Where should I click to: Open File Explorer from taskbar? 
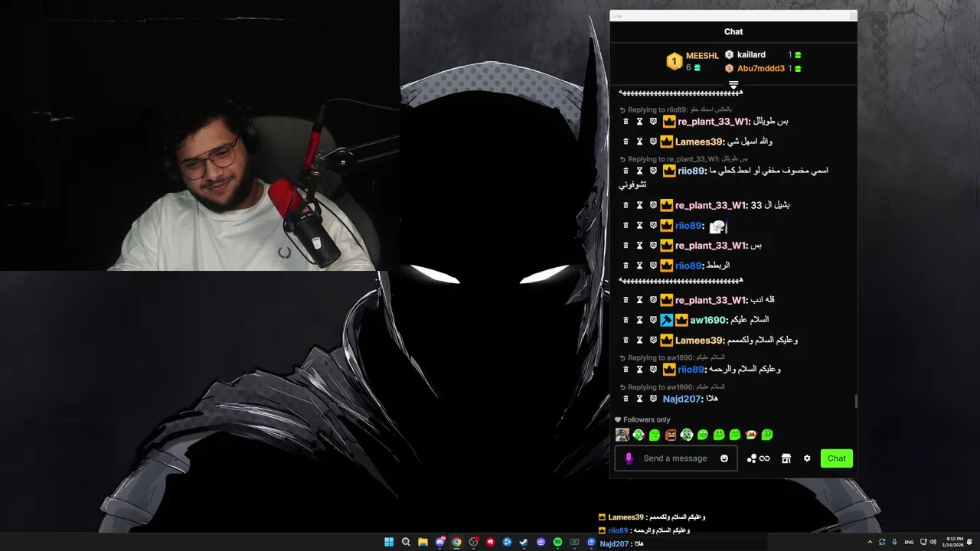coord(423,542)
